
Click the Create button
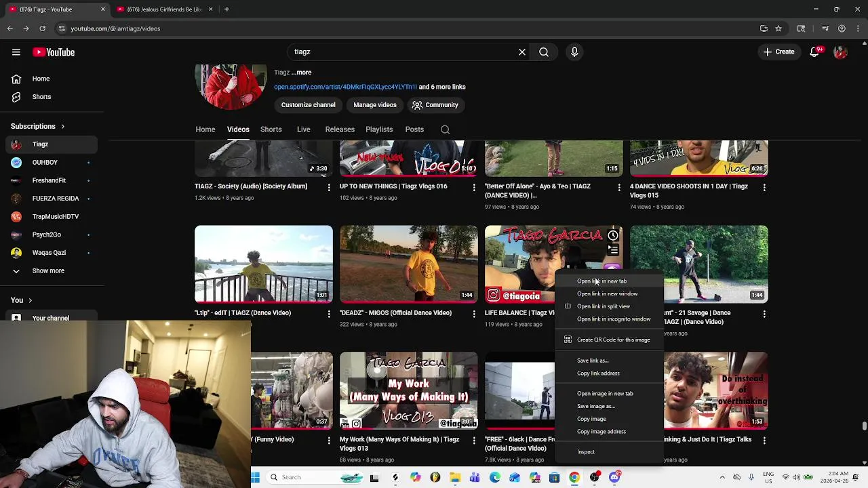pos(778,52)
